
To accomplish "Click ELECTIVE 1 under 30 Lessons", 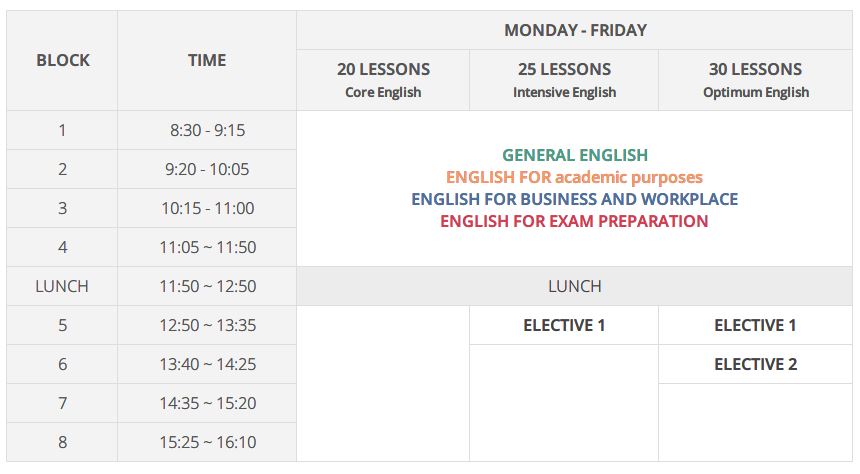I will point(756,325).
